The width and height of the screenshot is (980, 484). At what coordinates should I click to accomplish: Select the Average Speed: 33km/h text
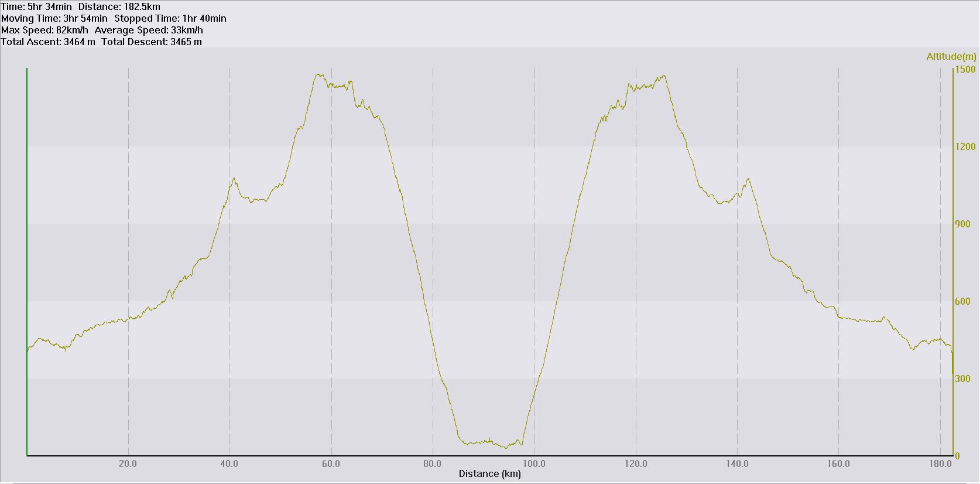149,30
